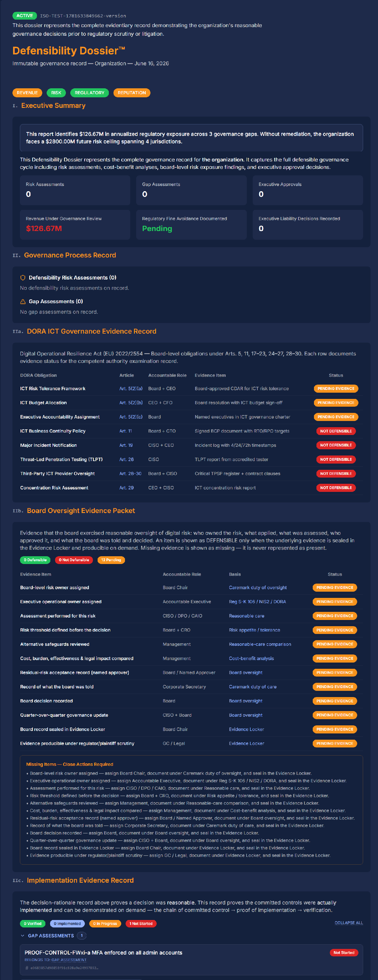The height and width of the screenshot is (980, 378).
Task: Click the hash icon before the evidence hash
Action: click(27, 968)
